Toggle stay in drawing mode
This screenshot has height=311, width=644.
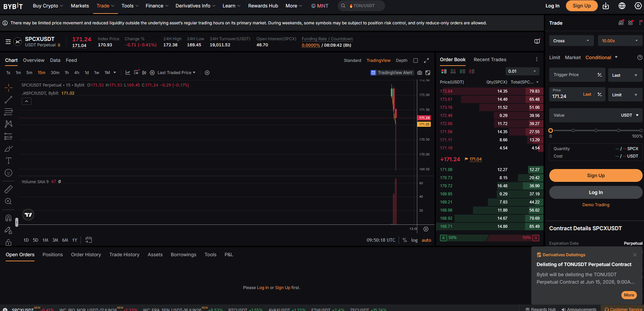point(8,230)
